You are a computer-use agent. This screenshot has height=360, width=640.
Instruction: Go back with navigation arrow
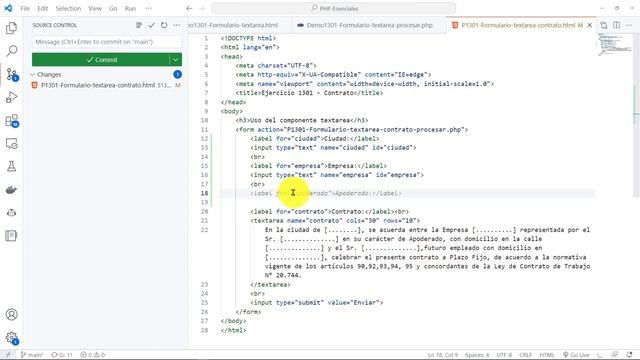click(x=189, y=8)
